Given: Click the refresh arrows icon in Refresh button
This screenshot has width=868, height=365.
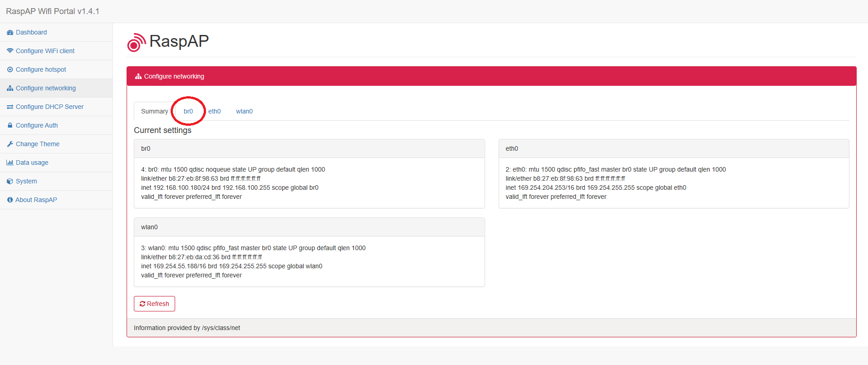Looking at the screenshot, I should (x=142, y=304).
